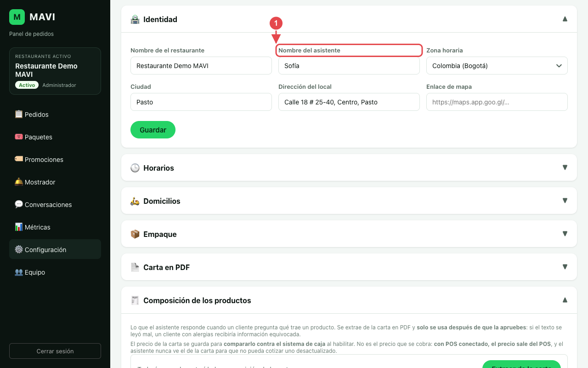The height and width of the screenshot is (368, 588).
Task: Click the Ciudad field containing Pasto
Action: [201, 102]
